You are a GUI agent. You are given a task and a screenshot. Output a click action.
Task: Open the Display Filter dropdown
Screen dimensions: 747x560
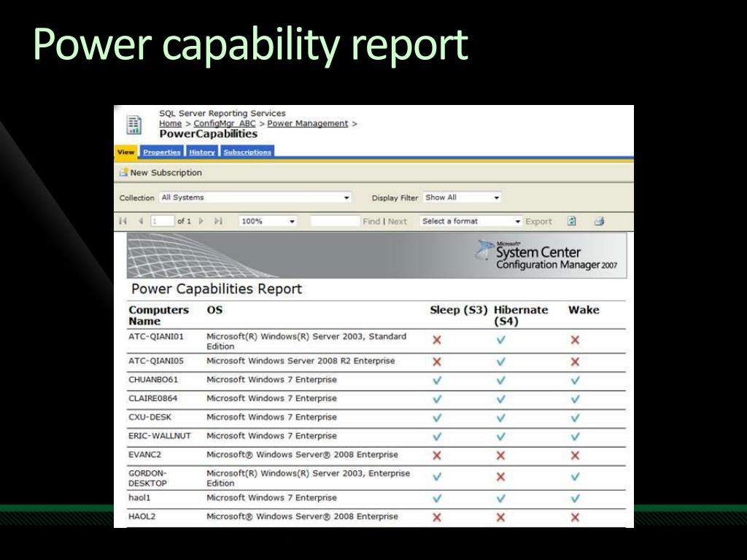pyautogui.click(x=462, y=198)
